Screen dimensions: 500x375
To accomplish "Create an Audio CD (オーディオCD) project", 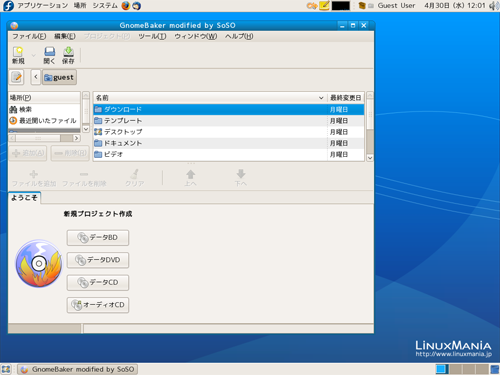I will click(x=98, y=305).
